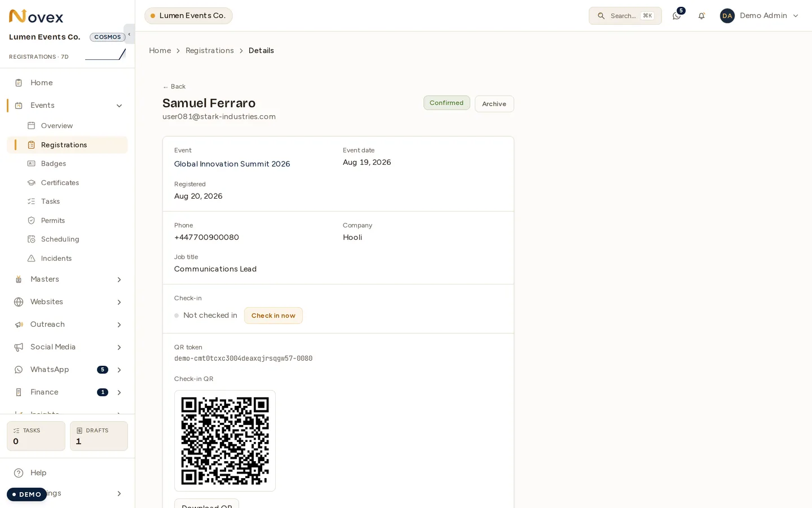
Task: Open the Demo Admin account dropdown
Action: point(760,16)
